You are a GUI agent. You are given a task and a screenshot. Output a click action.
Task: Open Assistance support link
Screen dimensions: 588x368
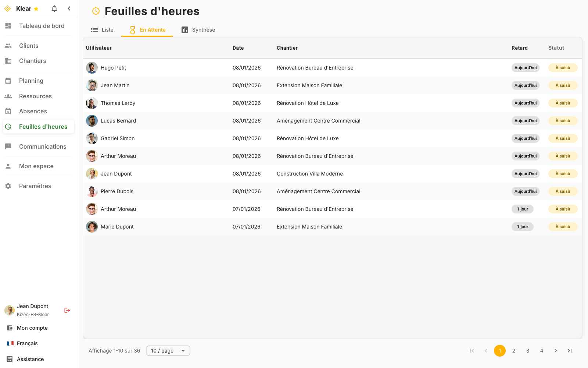(x=30, y=359)
